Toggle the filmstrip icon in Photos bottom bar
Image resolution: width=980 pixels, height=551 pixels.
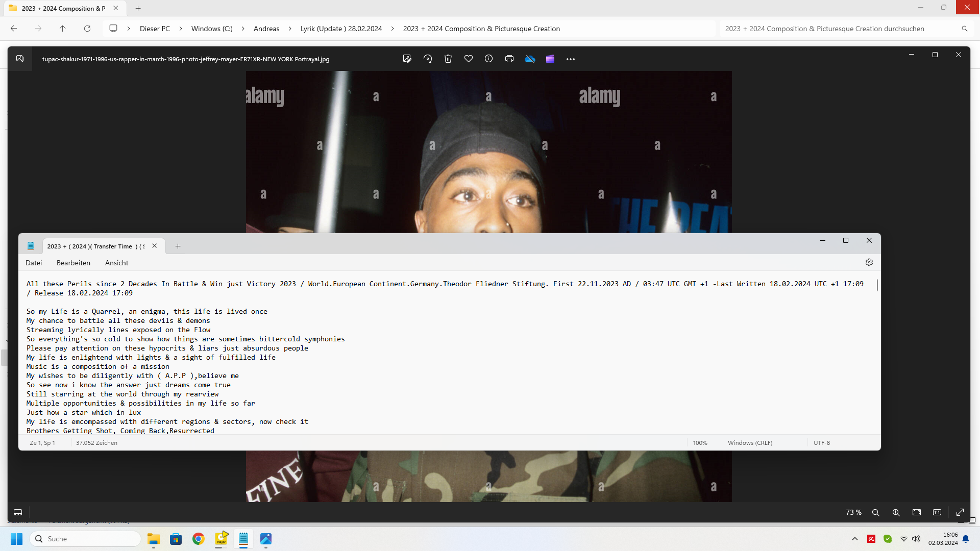point(18,512)
